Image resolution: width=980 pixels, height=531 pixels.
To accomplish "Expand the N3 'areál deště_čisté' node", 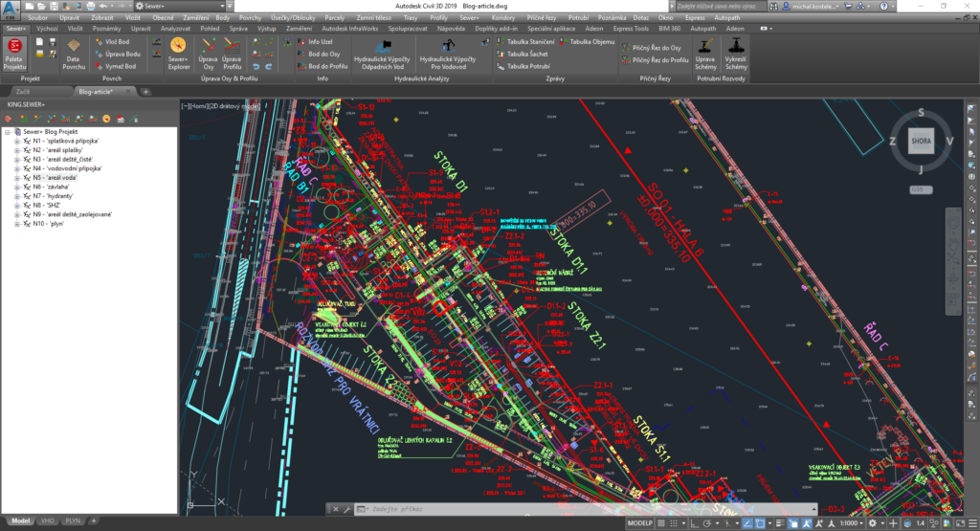I will (x=17, y=159).
